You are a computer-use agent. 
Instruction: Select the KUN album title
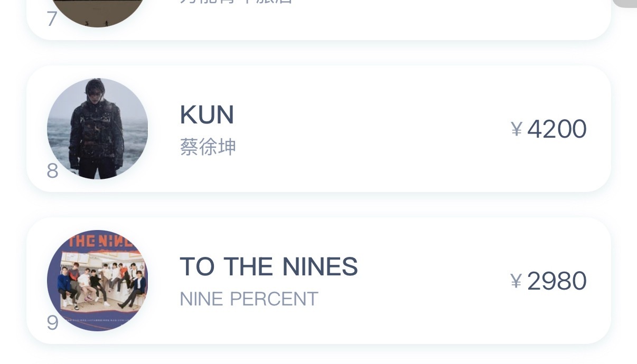coord(207,115)
